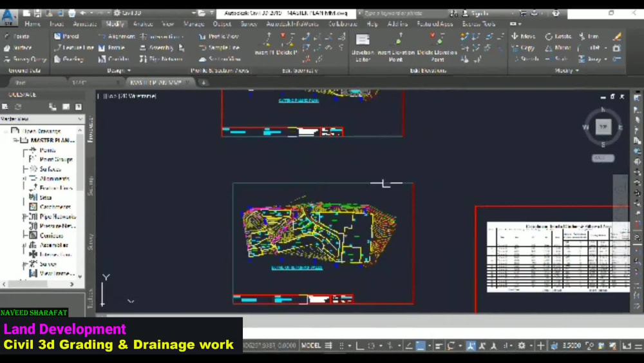Toggle grid display in status bar
Screen dimensions: 644x363
[328, 346]
